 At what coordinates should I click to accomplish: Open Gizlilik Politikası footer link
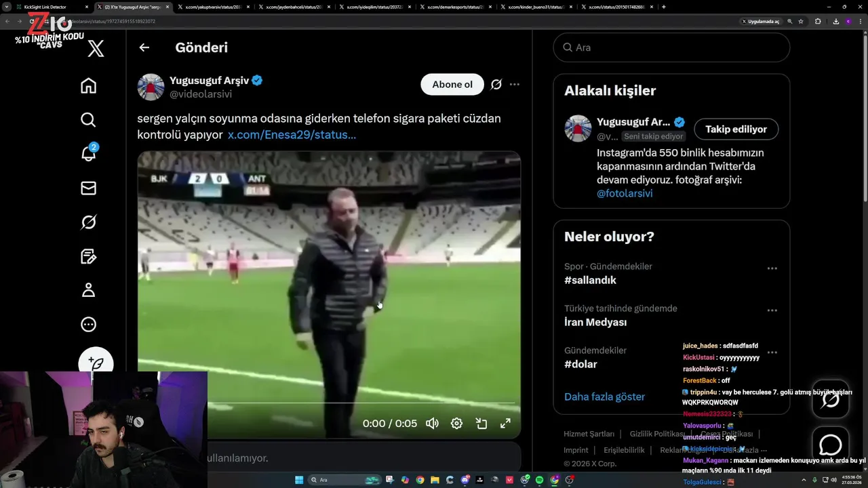(657, 434)
